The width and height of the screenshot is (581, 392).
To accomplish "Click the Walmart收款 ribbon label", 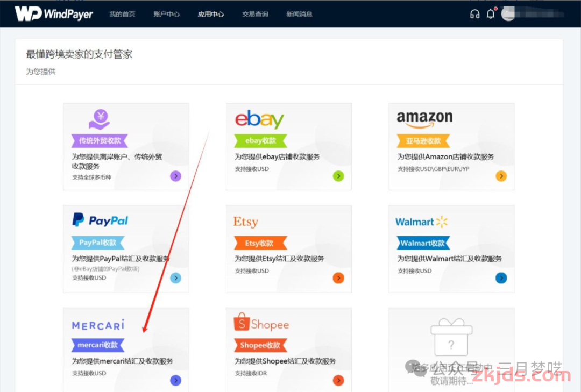I will [423, 243].
